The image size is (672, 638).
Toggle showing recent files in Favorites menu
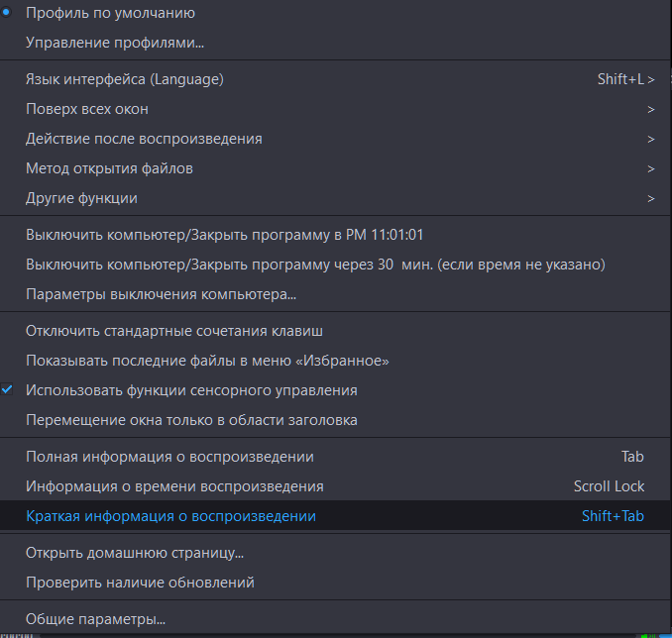pyautogui.click(x=207, y=361)
